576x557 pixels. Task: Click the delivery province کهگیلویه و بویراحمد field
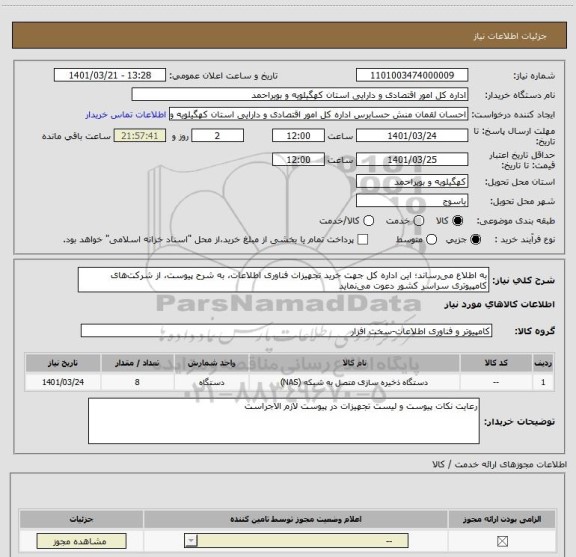pos(412,182)
